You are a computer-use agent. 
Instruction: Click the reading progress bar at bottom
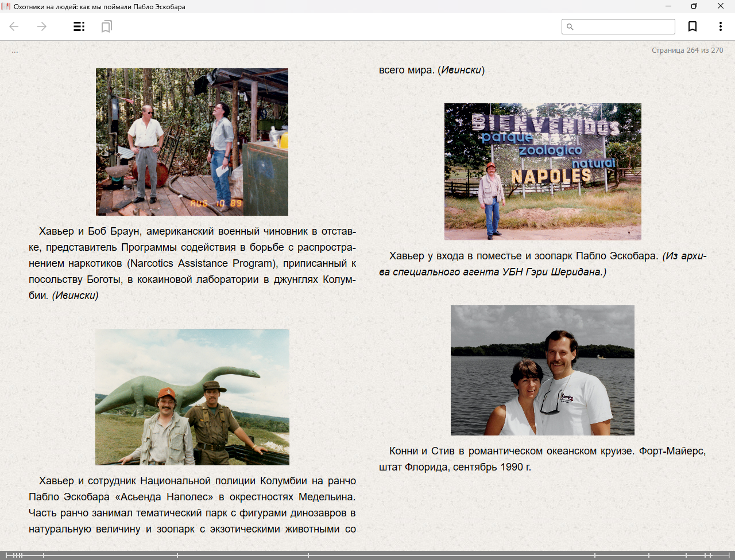(x=367, y=555)
